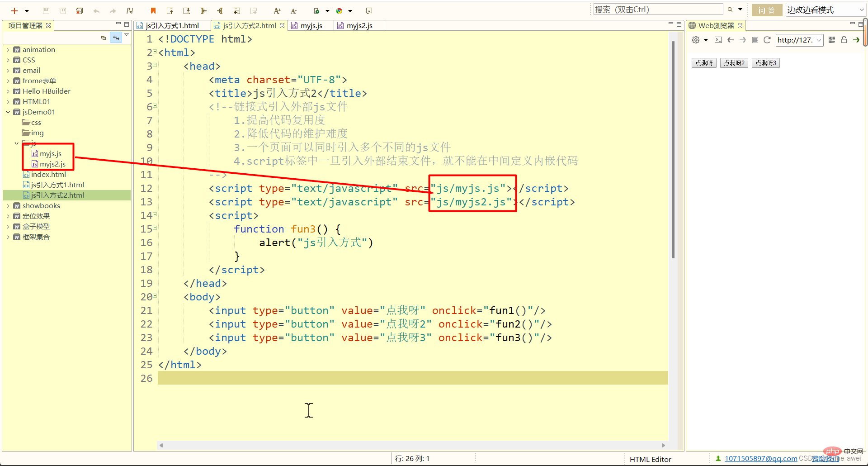The height and width of the screenshot is (466, 868).
Task: Click the green Go arrow in the web browser
Action: pyautogui.click(x=856, y=40)
